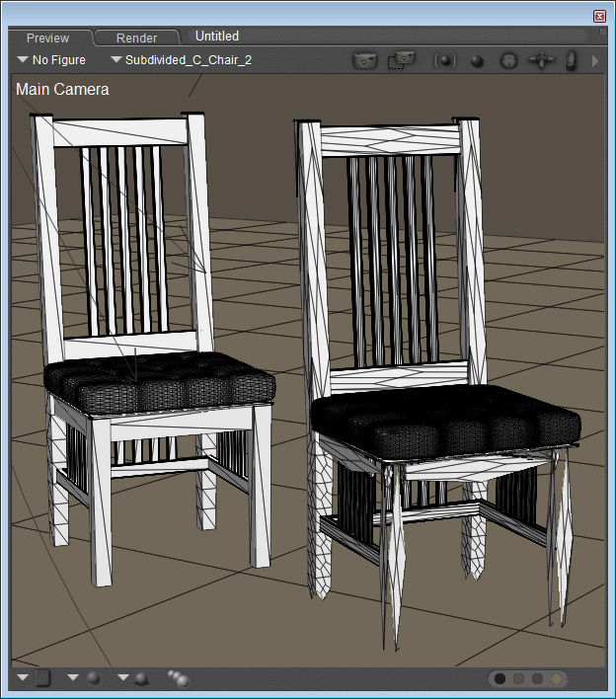This screenshot has width=616, height=699.
Task: Switch to the Preview tab
Action: point(48,38)
